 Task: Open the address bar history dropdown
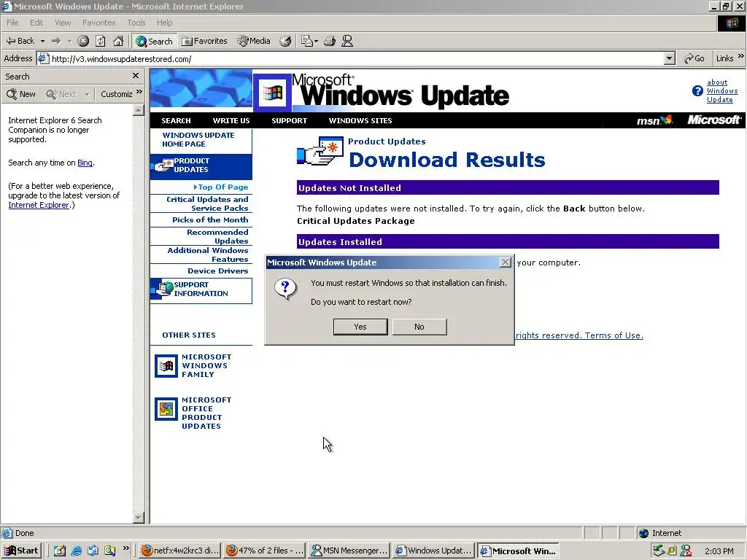click(x=670, y=58)
